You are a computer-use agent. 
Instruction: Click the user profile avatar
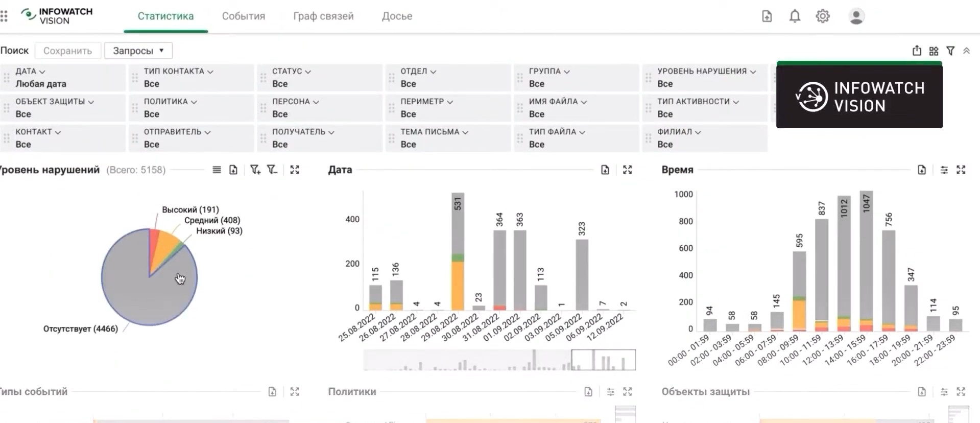pos(856,16)
